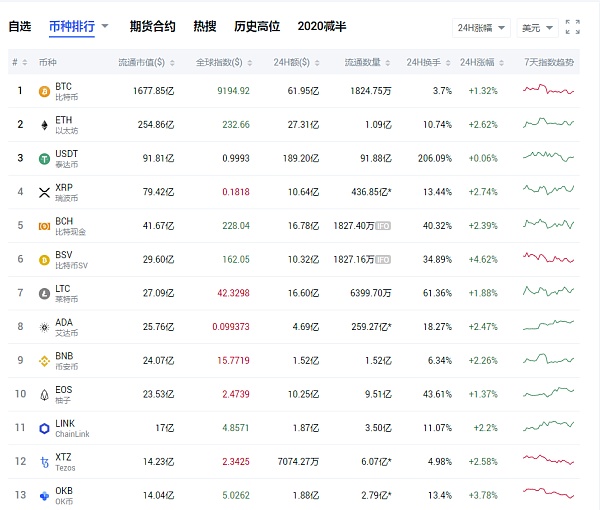The width and height of the screenshot is (600, 510).
Task: Click the Ethereum ETH coin icon
Action: pos(44,125)
